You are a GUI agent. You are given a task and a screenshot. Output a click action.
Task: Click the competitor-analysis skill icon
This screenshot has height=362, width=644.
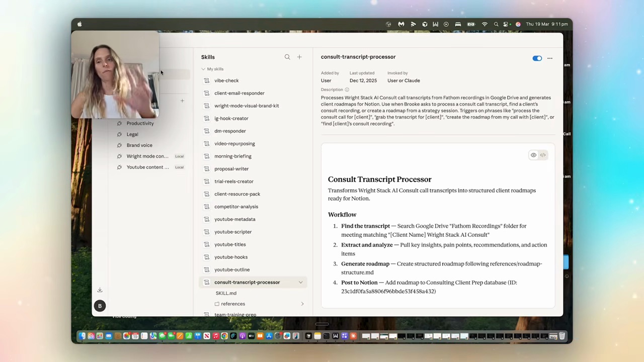[x=207, y=207]
